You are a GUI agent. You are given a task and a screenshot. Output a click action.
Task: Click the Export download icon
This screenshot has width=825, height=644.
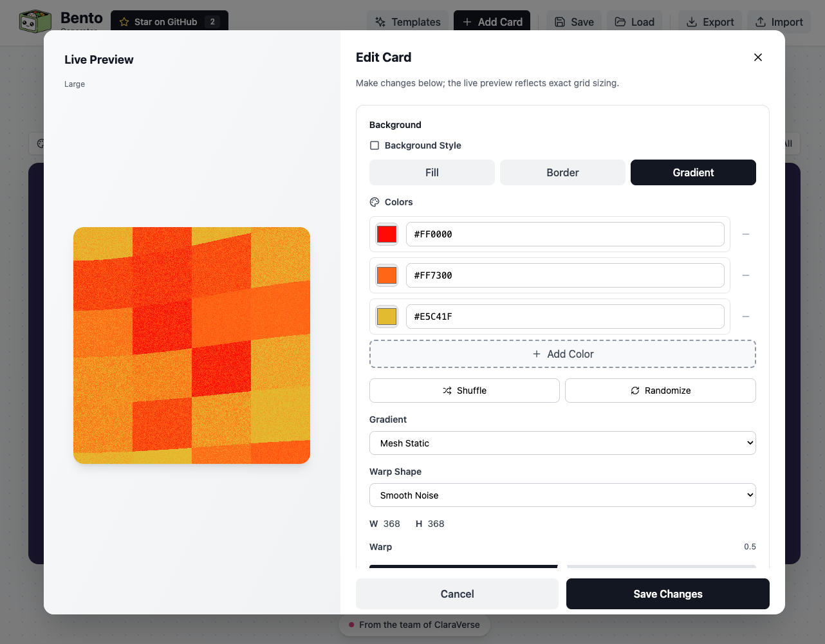click(691, 21)
